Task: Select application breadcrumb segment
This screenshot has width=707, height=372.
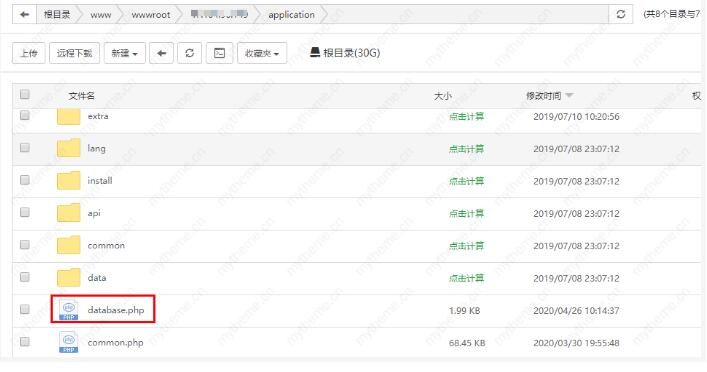Action: [x=291, y=15]
